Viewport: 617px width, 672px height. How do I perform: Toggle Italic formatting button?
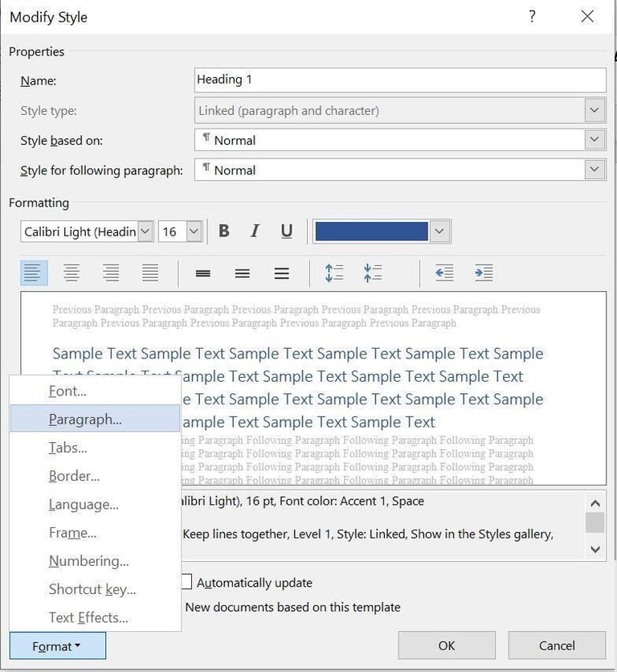click(x=255, y=232)
